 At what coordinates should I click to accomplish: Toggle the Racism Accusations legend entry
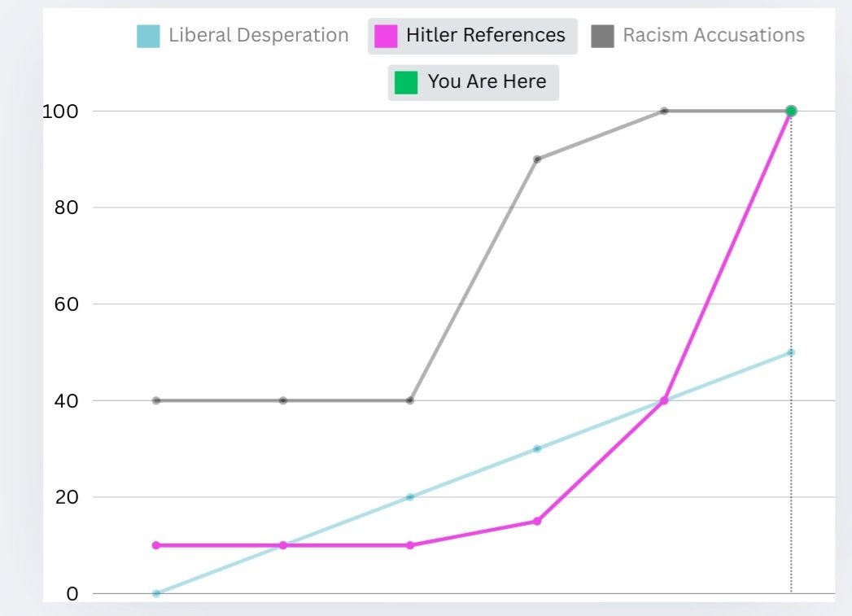tap(697, 36)
